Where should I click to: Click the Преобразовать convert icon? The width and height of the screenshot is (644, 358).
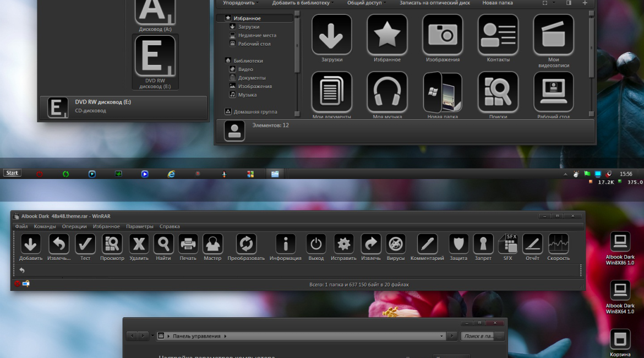(246, 244)
